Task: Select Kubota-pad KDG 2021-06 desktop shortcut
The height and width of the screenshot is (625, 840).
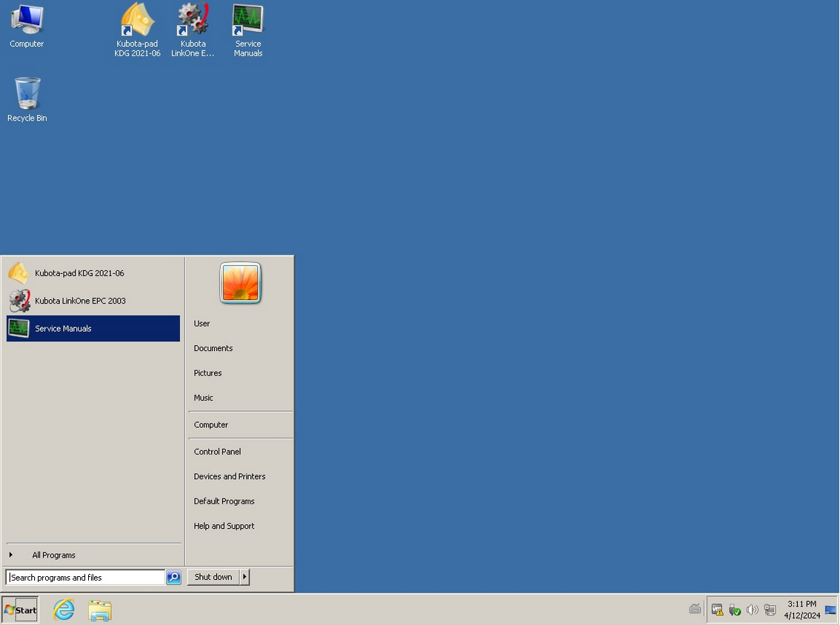Action: pyautogui.click(x=137, y=30)
